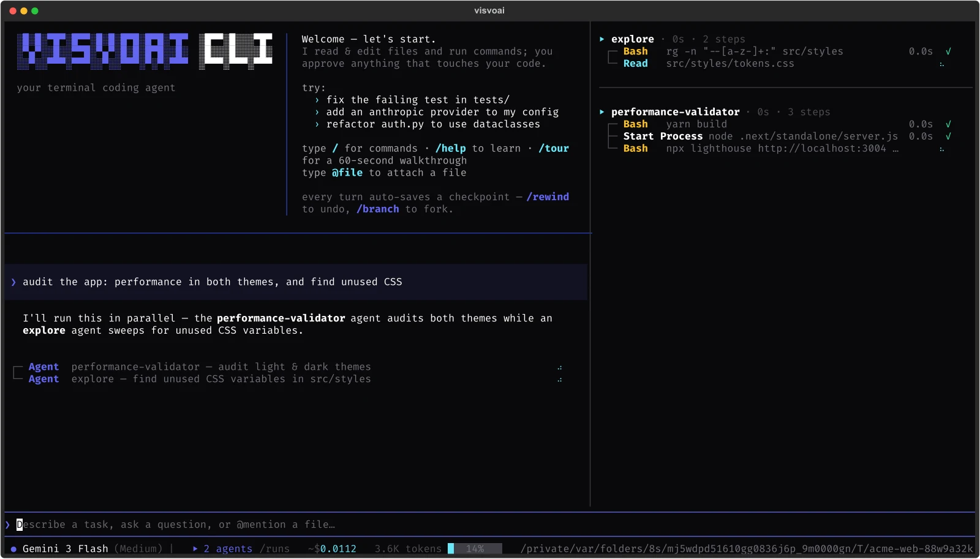Image resolution: width=980 pixels, height=559 pixels.
Task: Select Start Process node server.js step
Action: click(780, 137)
